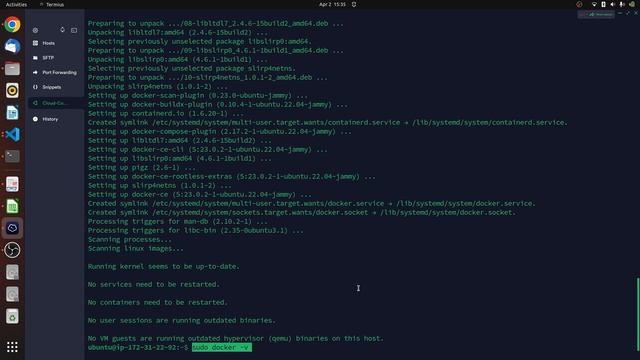Click Wi-Fi icon in system tray
640x360 pixels.
click(x=594, y=4)
